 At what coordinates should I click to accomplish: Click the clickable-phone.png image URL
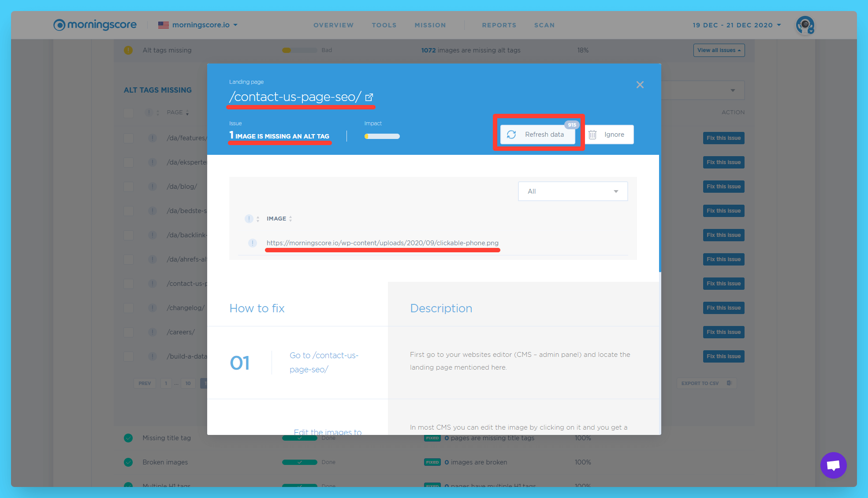(x=383, y=243)
